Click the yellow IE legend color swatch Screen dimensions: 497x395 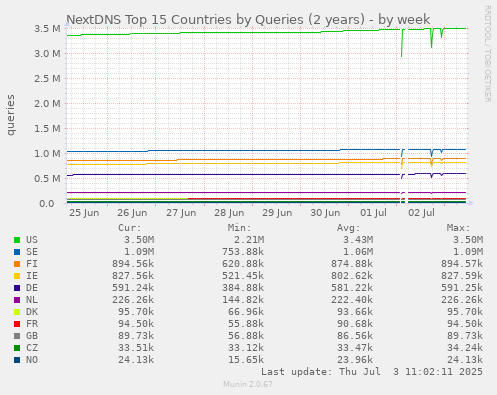17,276
